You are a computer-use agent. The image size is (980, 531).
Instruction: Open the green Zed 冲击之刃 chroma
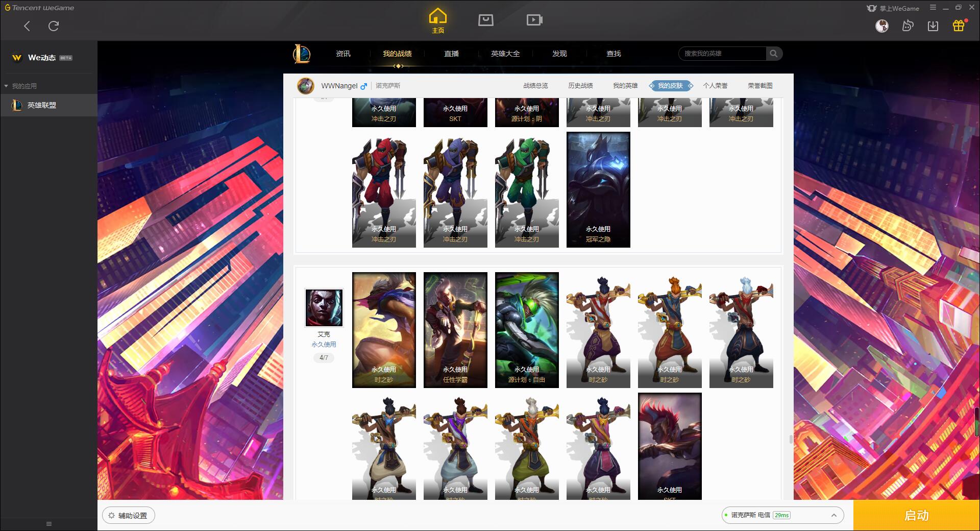click(x=527, y=189)
